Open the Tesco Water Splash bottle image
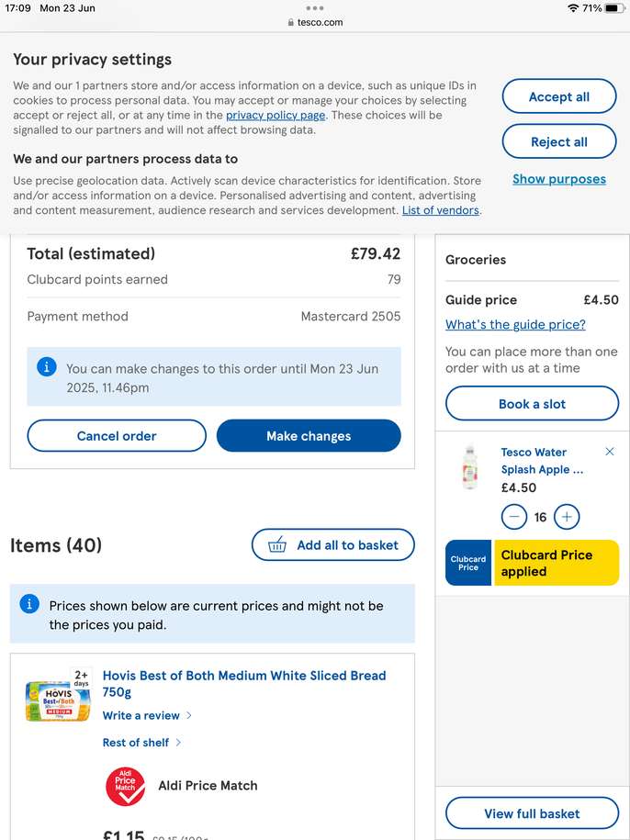The height and width of the screenshot is (840, 630). click(470, 467)
